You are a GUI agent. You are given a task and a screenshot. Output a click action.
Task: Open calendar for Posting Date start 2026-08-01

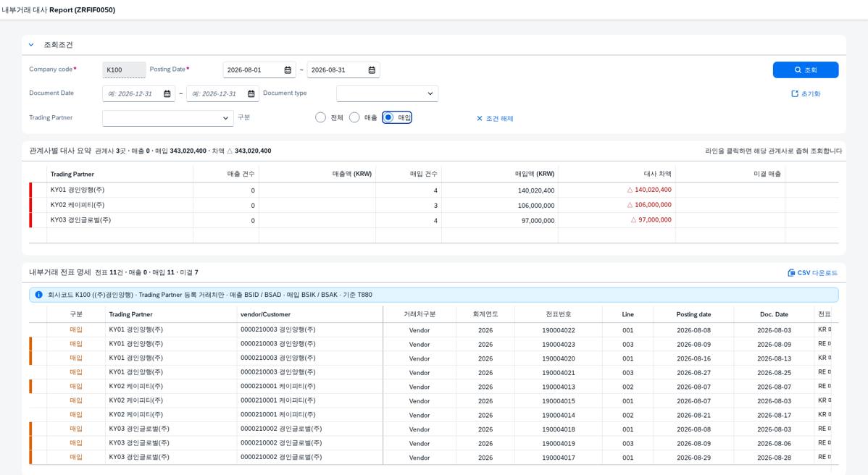[288, 70]
